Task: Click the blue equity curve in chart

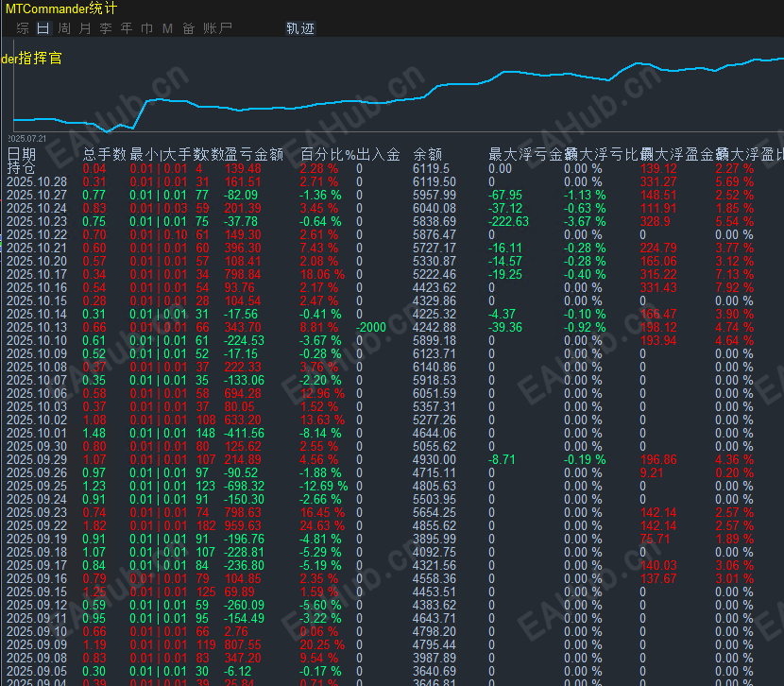Action: click(x=378, y=98)
